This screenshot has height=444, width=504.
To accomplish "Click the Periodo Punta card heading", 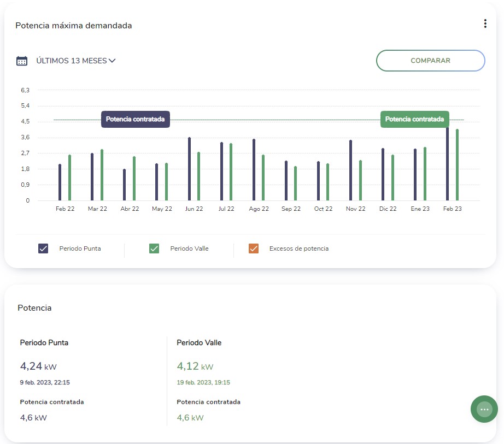I will [44, 342].
